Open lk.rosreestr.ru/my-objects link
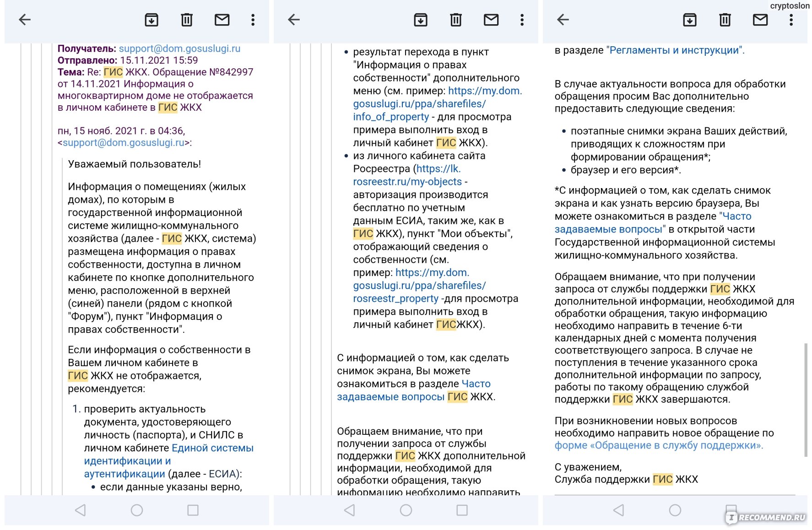 point(407,175)
